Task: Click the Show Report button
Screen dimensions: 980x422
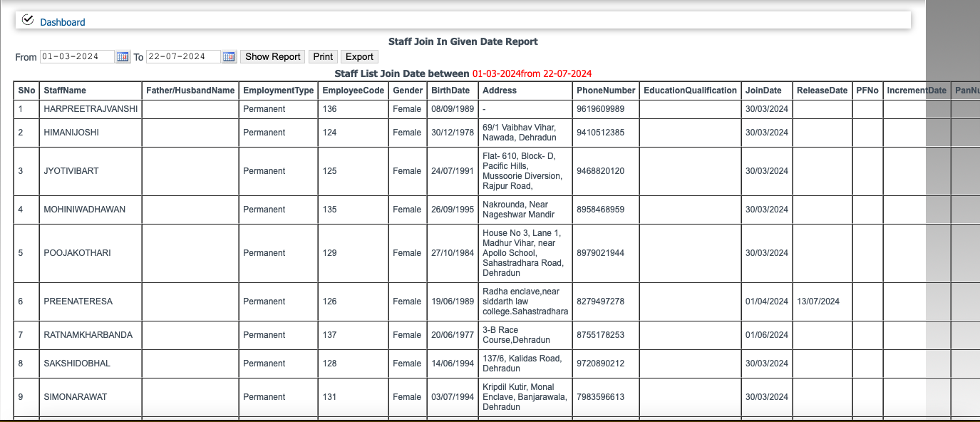Action: click(273, 57)
